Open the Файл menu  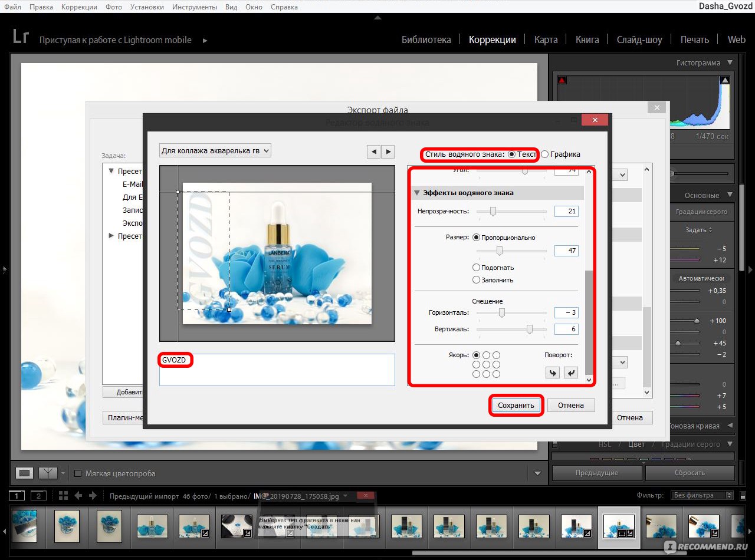click(12, 7)
